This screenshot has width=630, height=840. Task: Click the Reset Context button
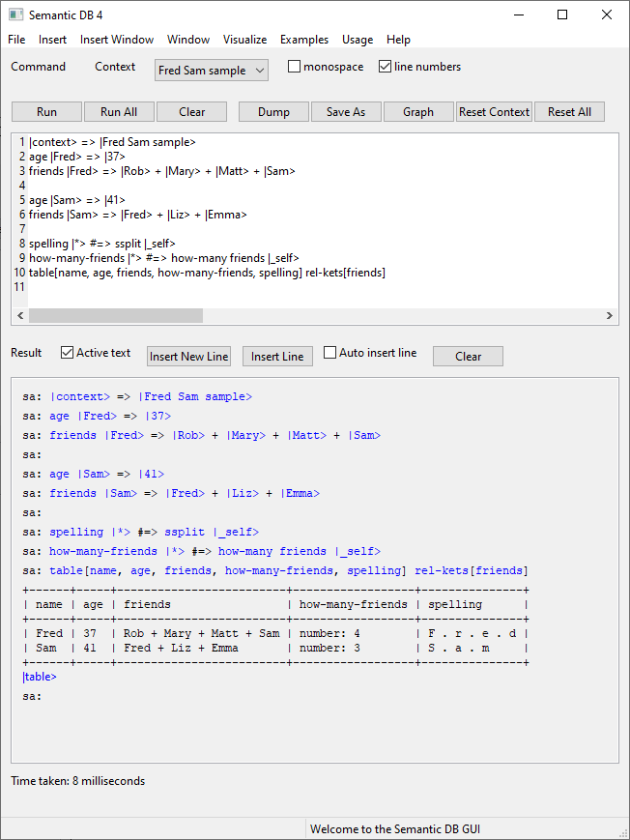[x=494, y=112]
